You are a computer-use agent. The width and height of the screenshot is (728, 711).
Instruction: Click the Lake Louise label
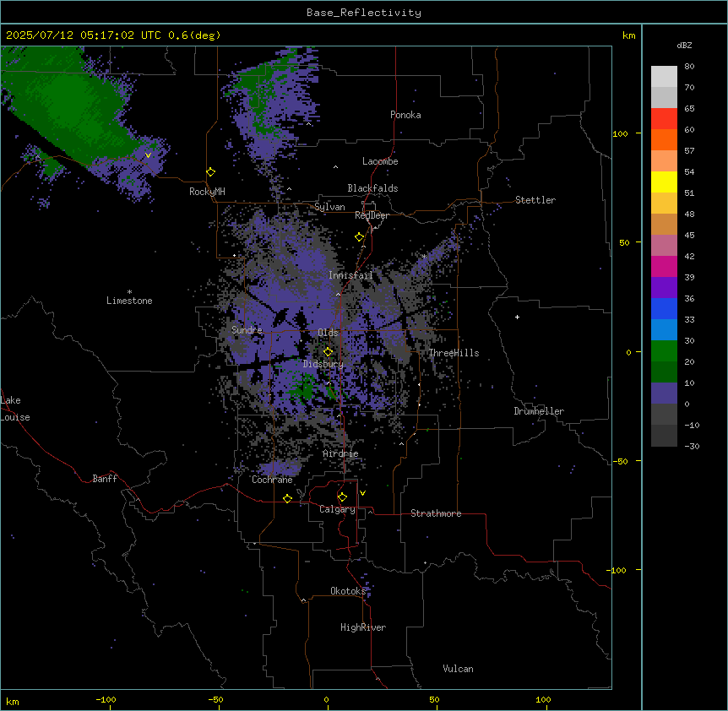(x=15, y=409)
